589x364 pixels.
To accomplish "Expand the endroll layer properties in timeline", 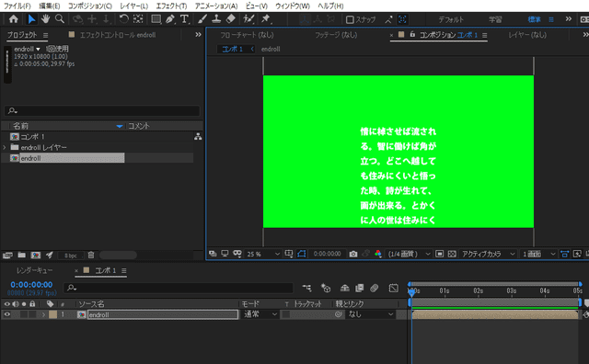I will tap(43, 314).
